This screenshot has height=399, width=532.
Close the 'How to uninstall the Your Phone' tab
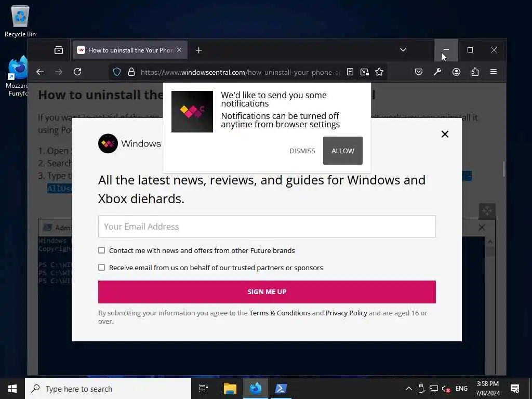pos(179,50)
